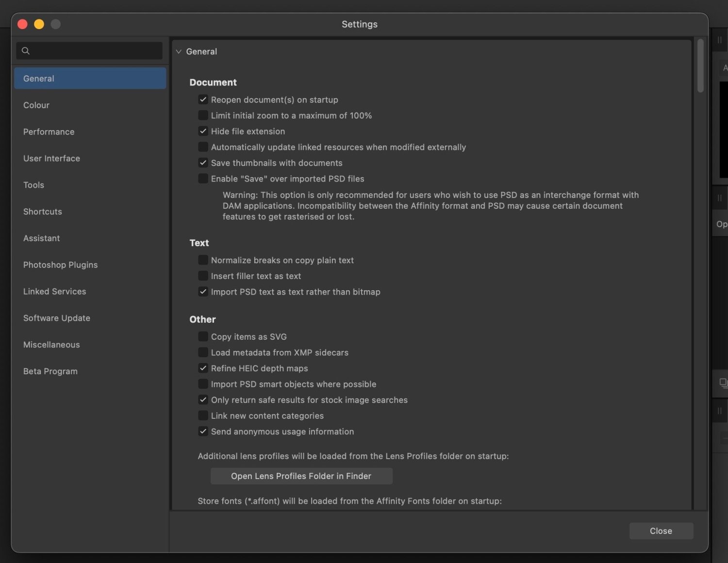This screenshot has height=563, width=728.
Task: Enable Limit initial zoom to 100%
Action: coord(203,115)
